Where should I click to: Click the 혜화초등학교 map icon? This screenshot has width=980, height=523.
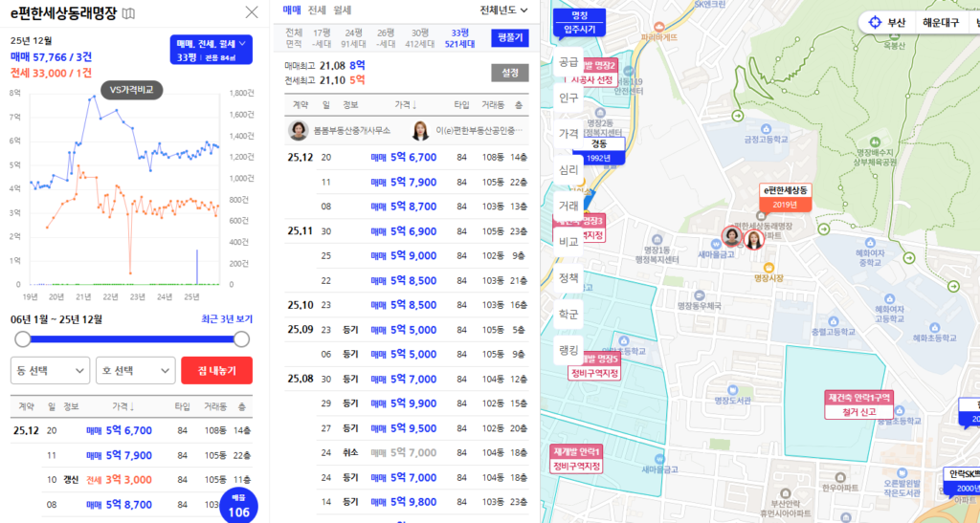tap(934, 327)
